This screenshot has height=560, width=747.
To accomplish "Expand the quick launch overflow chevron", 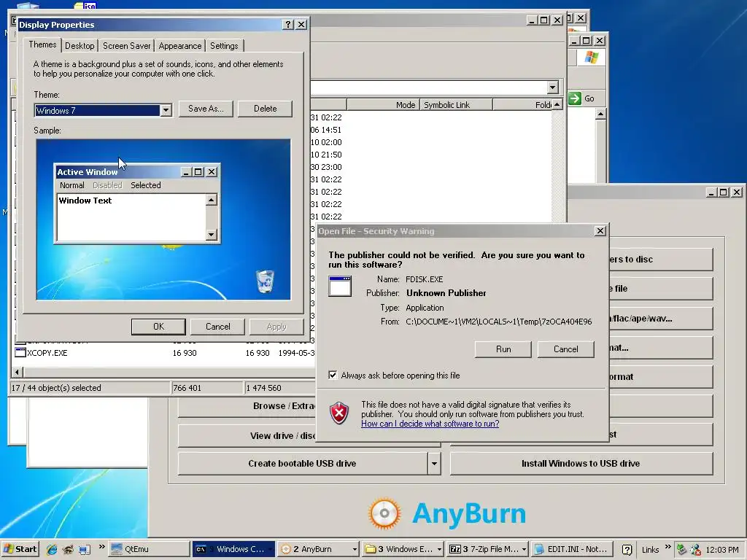I will point(101,547).
